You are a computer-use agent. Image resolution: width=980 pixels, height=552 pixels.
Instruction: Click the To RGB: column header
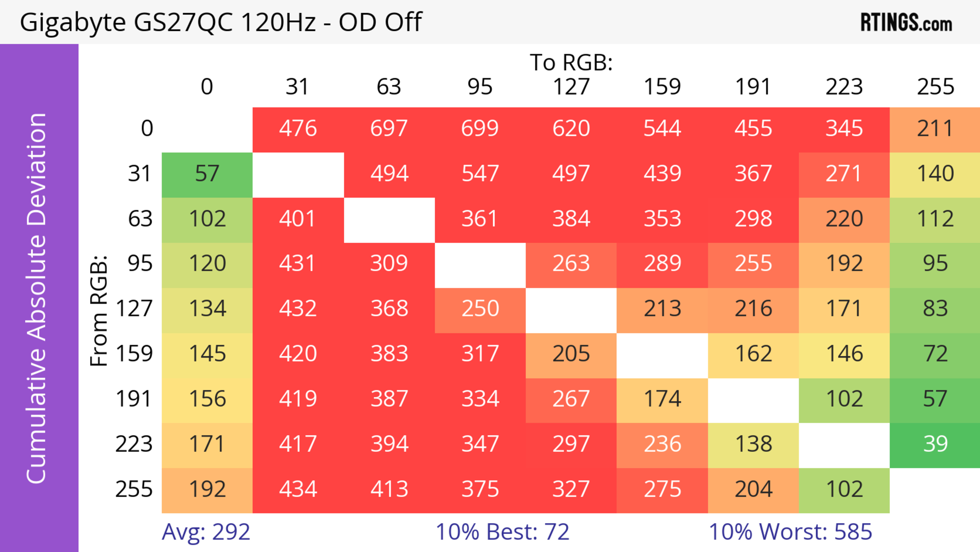[x=571, y=62]
